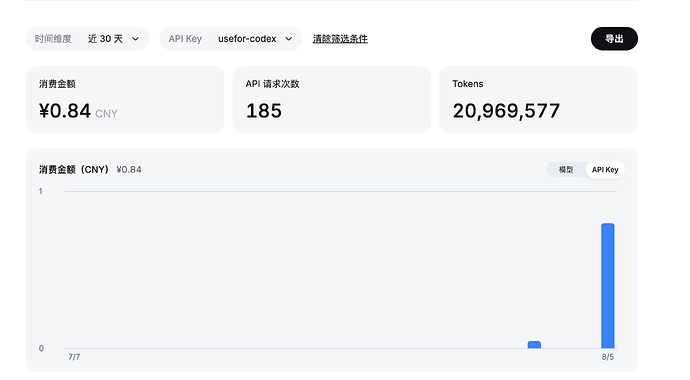The height and width of the screenshot is (380, 690).
Task: Select the Tokens 20,969,577 card
Action: [538, 99]
